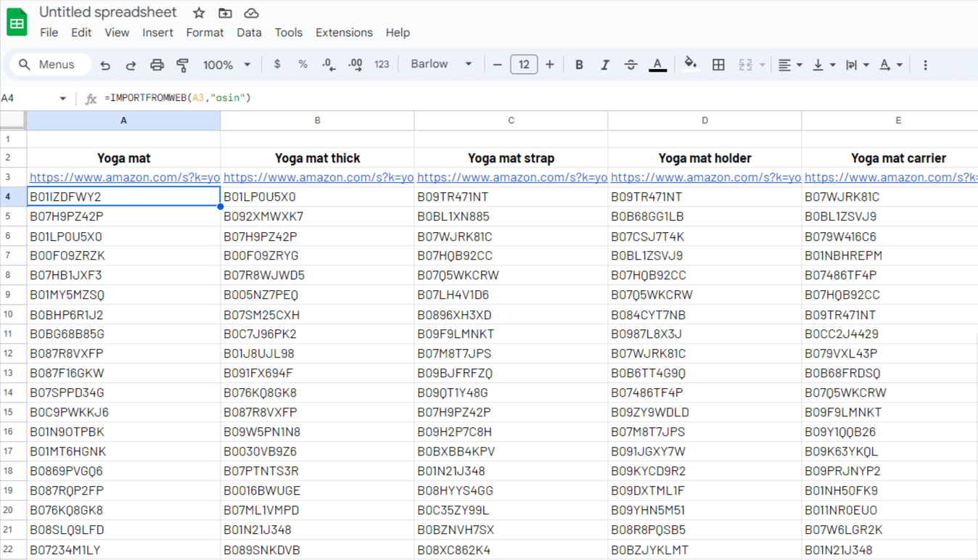Select cell containing B092XMWXK7
This screenshot has width=978, height=560.
[317, 216]
